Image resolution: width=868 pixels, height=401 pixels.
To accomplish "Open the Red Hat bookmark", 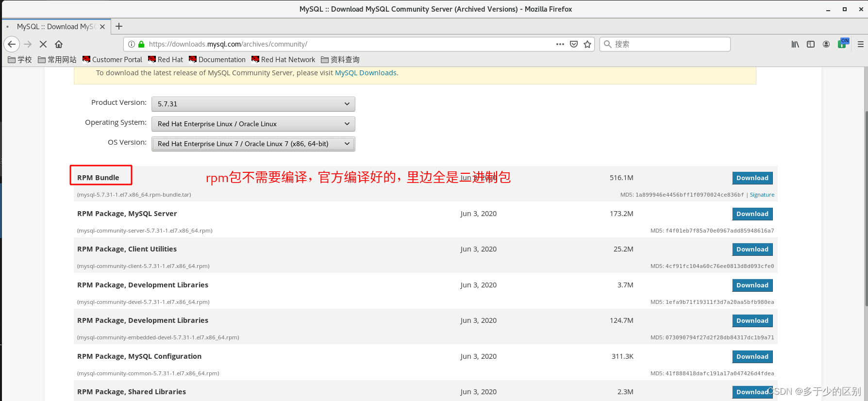I will pos(166,60).
